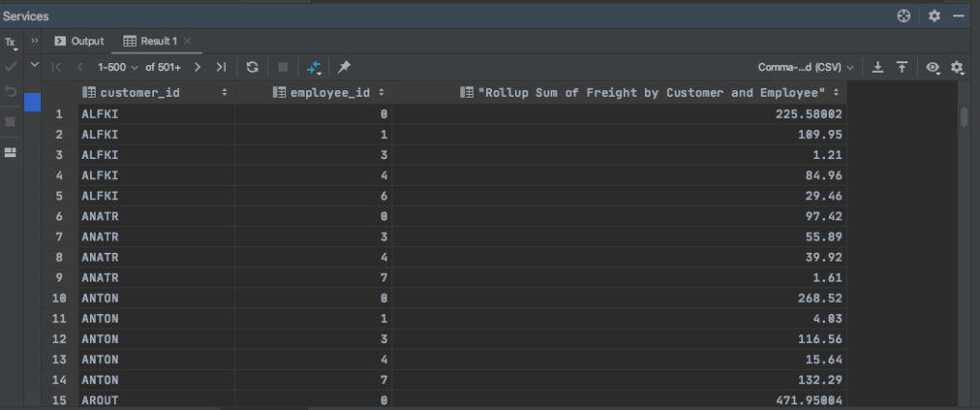Expand the collapsed double-chevron panel
Screen dimensions: 980x410
(34, 40)
